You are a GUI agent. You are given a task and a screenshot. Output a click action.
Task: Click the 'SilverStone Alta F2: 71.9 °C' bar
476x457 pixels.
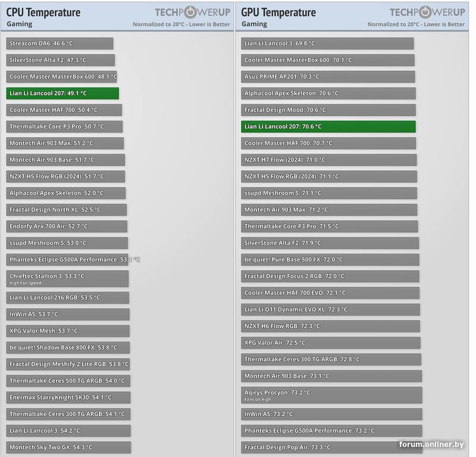[x=330, y=243]
